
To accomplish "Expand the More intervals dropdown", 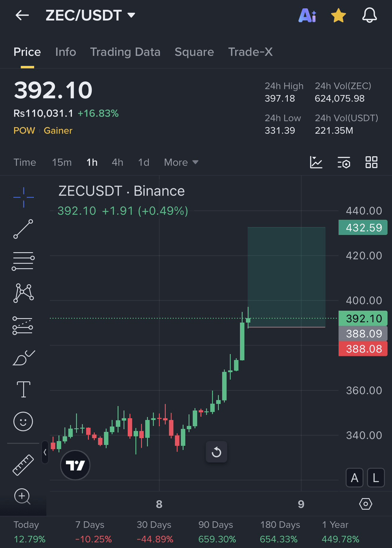I will click(181, 162).
